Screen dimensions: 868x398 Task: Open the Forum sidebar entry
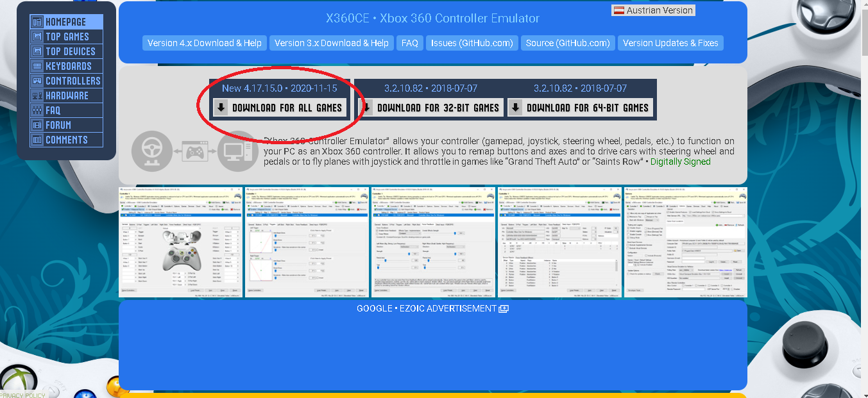coord(66,125)
